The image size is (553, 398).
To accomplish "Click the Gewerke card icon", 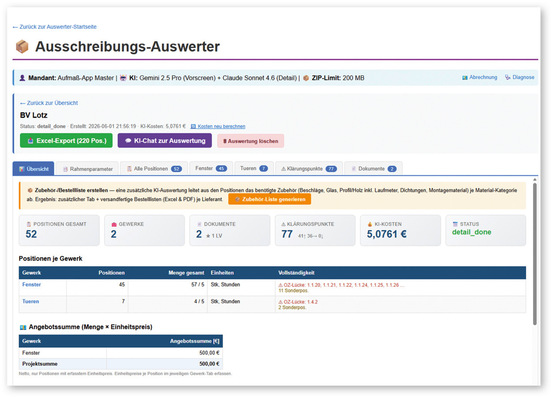I will coord(114,224).
